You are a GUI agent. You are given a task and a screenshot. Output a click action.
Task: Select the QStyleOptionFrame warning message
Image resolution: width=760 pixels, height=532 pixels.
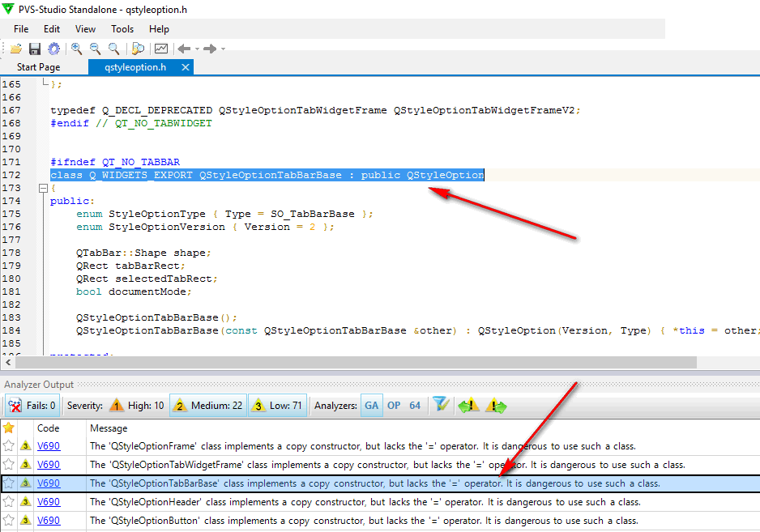(362, 445)
